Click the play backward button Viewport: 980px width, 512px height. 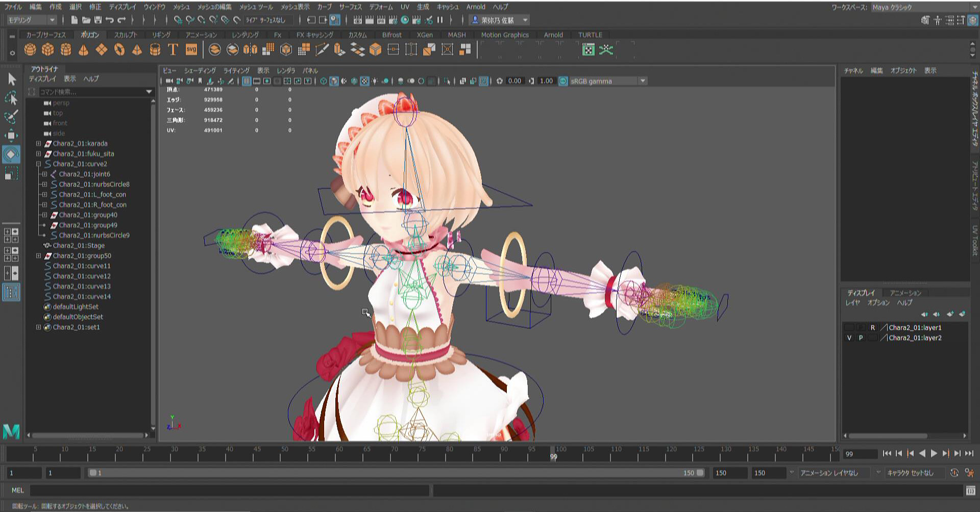point(922,453)
